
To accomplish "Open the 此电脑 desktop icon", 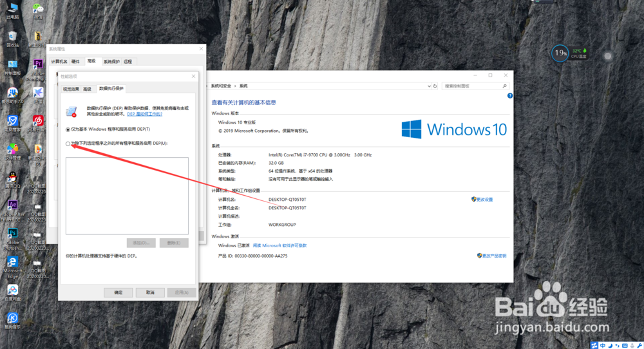I will coord(12,10).
